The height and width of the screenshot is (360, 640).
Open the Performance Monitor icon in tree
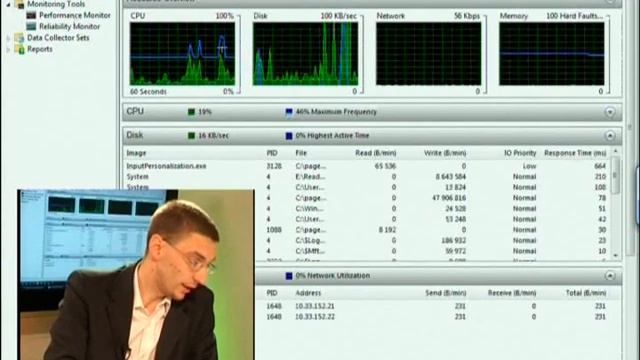point(31,15)
